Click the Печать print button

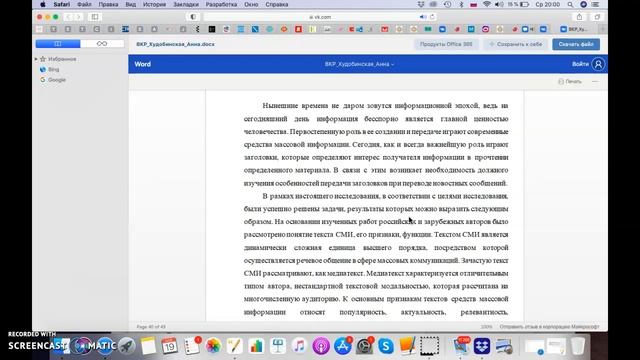pos(570,82)
